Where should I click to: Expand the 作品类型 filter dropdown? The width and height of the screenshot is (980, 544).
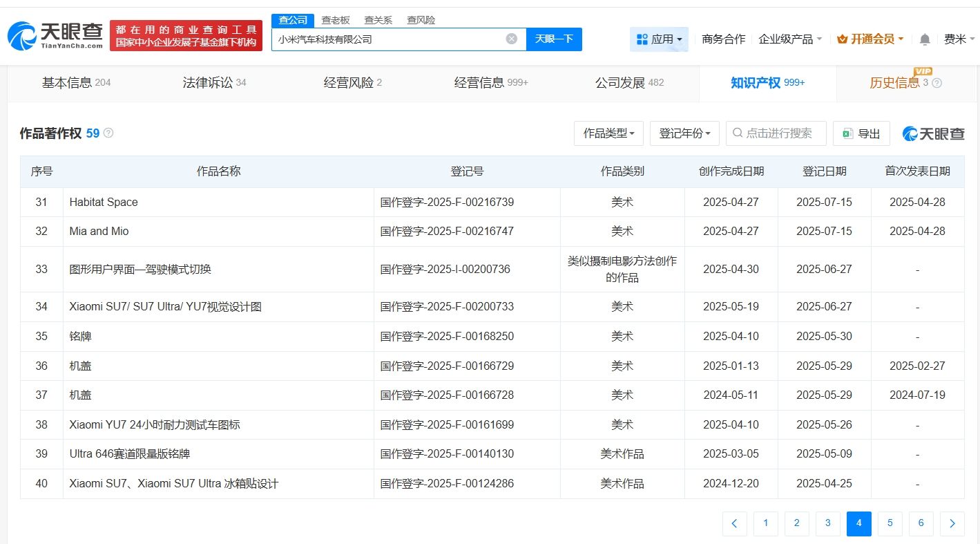pos(608,133)
